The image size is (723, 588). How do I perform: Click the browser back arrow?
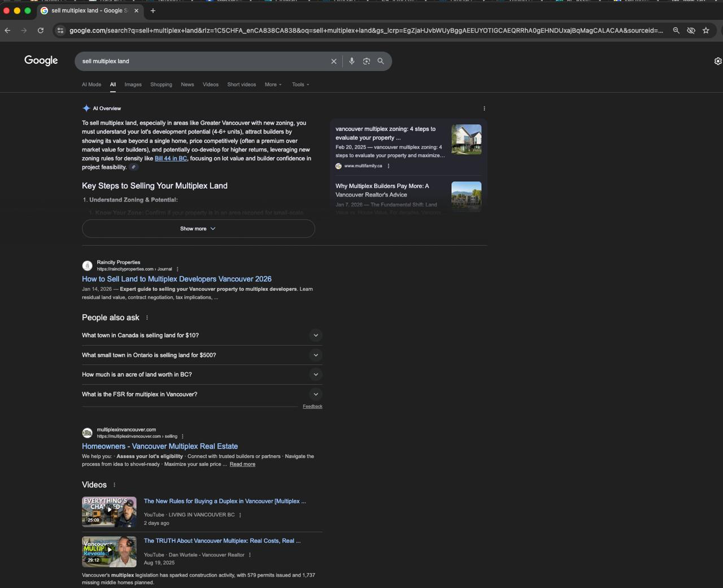[x=7, y=31]
